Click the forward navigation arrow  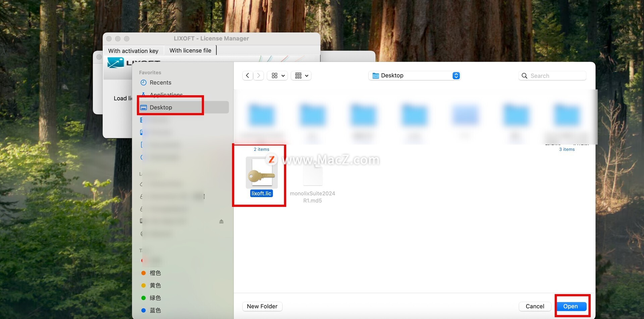[x=258, y=76]
